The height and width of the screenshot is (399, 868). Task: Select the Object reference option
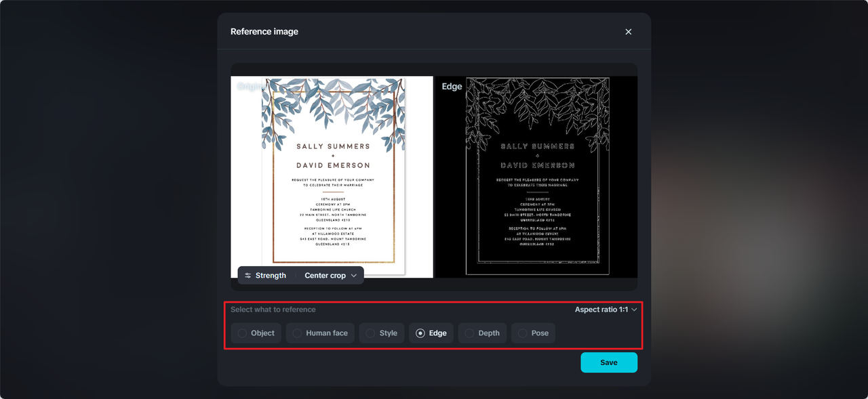(x=256, y=333)
